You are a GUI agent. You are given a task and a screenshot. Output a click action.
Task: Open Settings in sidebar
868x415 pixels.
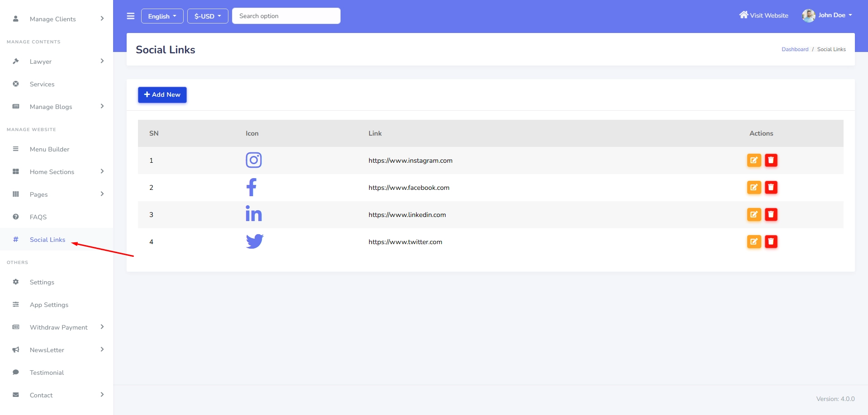(57, 282)
